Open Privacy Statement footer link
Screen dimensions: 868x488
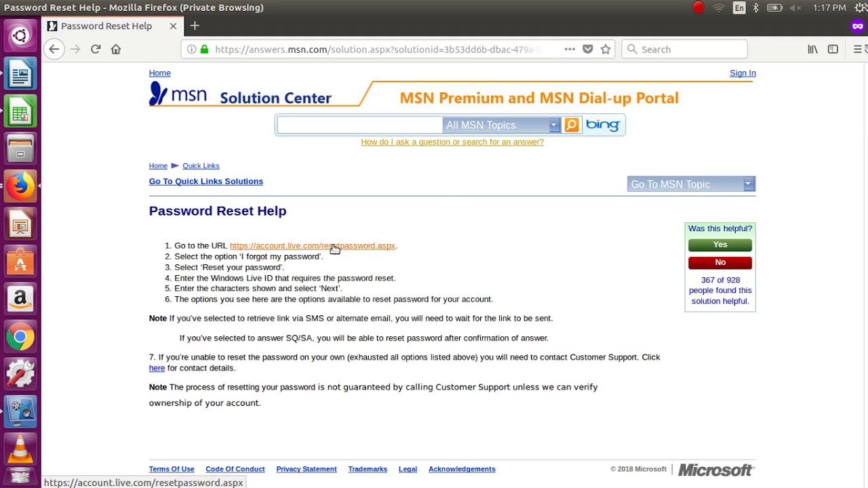(x=307, y=469)
